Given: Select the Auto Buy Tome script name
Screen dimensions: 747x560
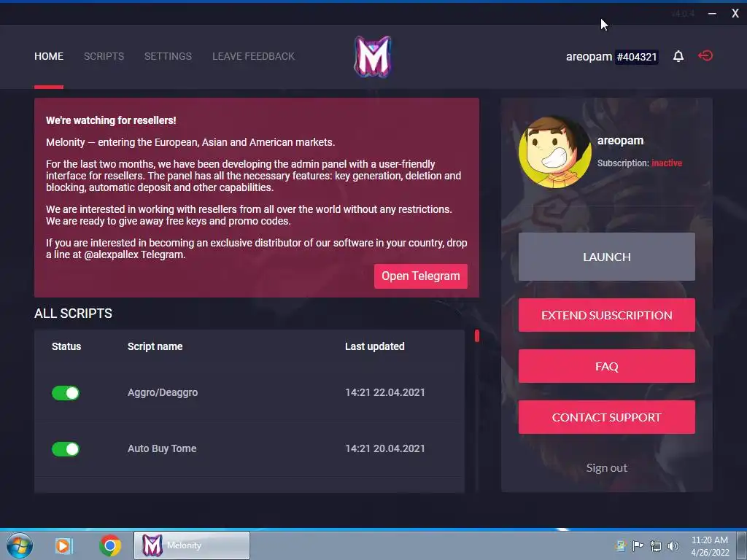Looking at the screenshot, I should 162,448.
